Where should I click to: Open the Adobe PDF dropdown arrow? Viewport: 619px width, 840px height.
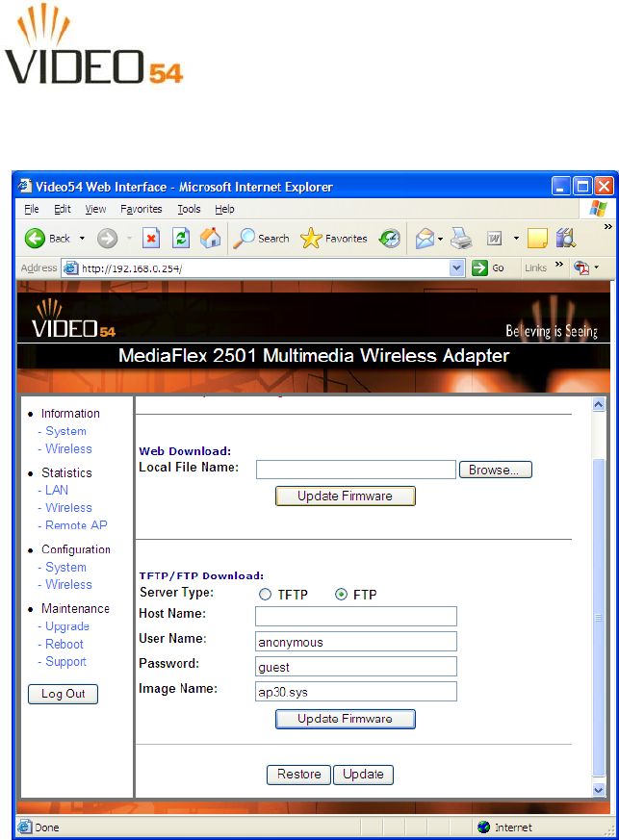pyautogui.click(x=597, y=267)
